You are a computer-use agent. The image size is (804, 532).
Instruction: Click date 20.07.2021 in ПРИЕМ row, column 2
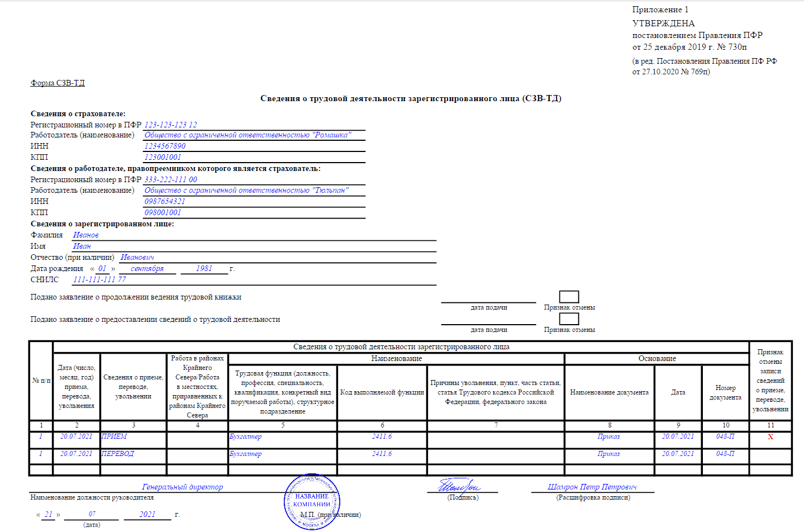tap(77, 436)
